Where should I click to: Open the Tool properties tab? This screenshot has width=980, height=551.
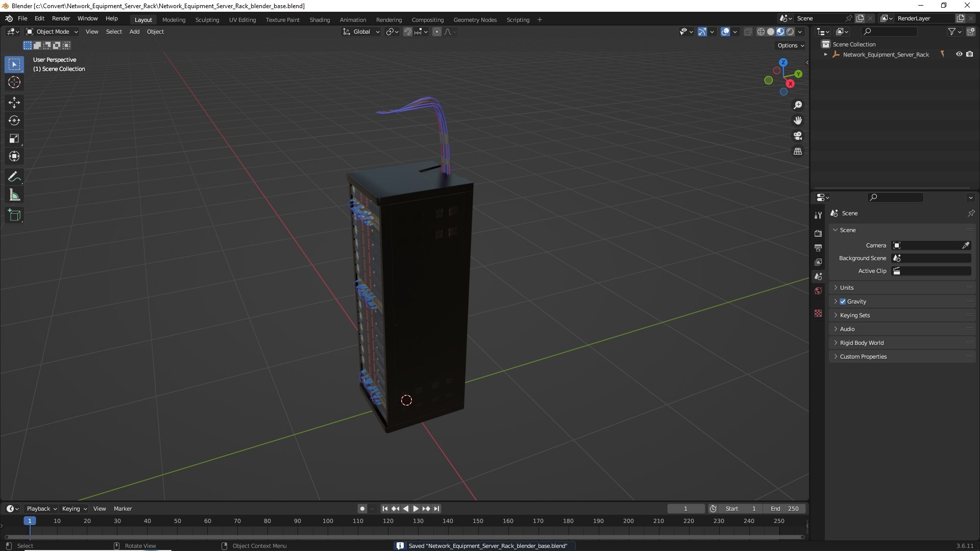[x=818, y=215]
